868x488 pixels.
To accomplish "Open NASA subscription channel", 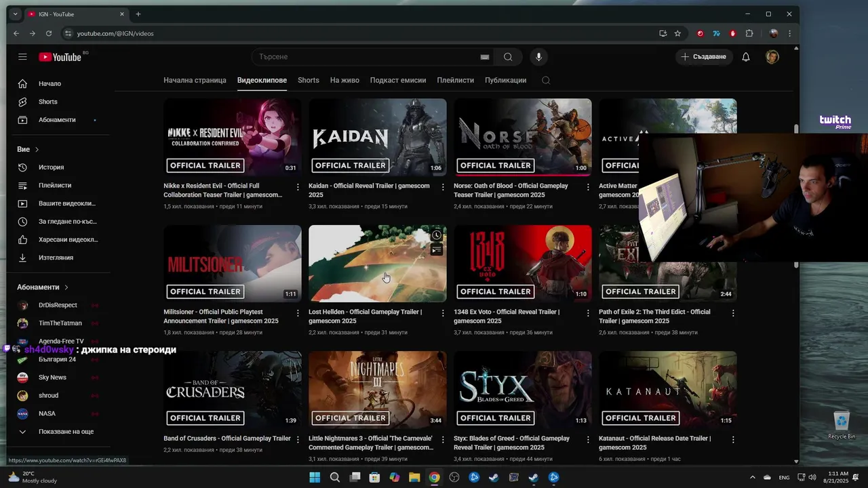I will (x=58, y=413).
